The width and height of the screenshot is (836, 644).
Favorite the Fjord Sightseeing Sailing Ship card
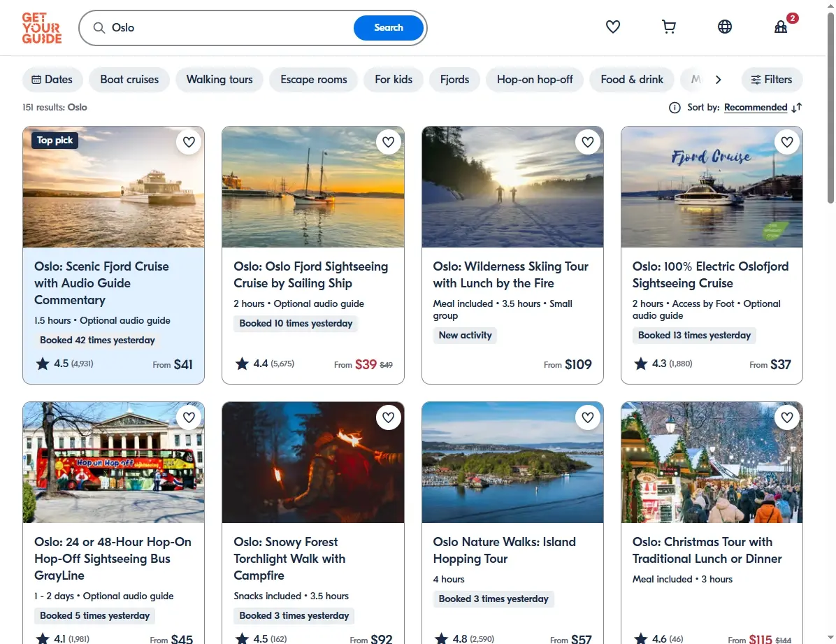(x=388, y=142)
